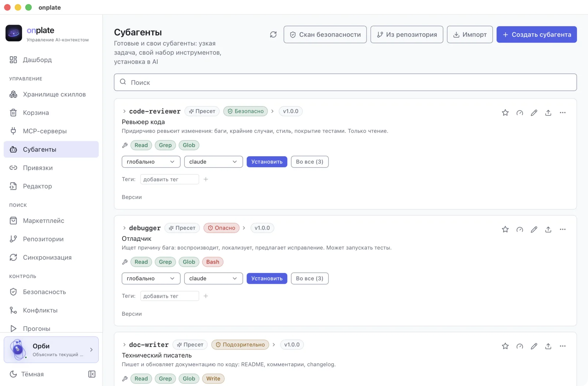
Task: Click the refresh icon beside Скан безопасности
Action: [x=273, y=35]
